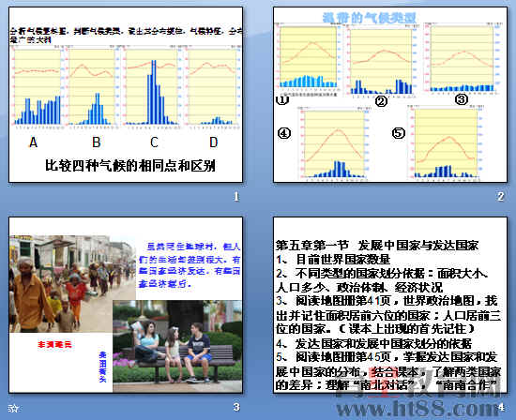Click the circled number ③ label
Viewport: 516px width, 420px height.
click(462, 99)
